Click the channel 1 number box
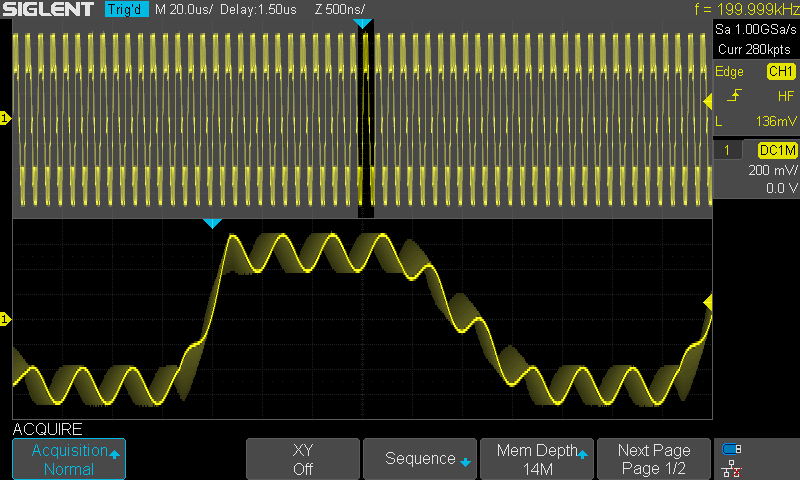The height and width of the screenshot is (480, 800). [x=732, y=150]
